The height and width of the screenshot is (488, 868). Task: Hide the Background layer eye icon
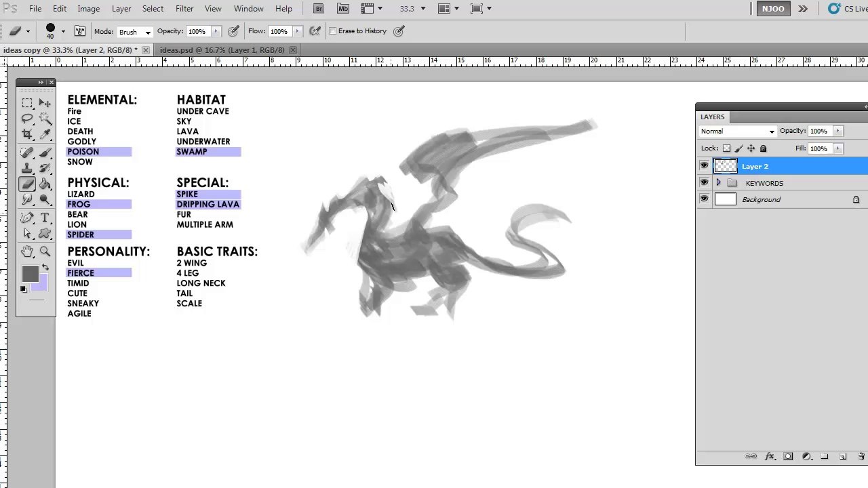pos(704,199)
